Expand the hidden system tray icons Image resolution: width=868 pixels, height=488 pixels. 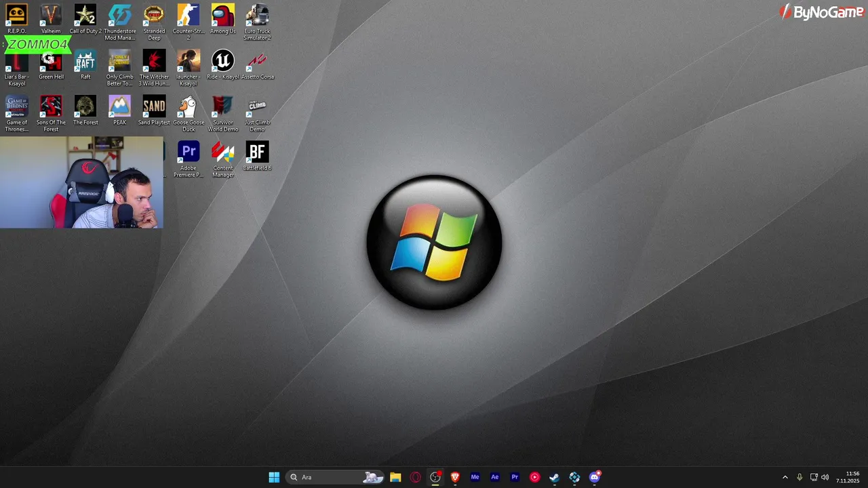click(x=785, y=477)
